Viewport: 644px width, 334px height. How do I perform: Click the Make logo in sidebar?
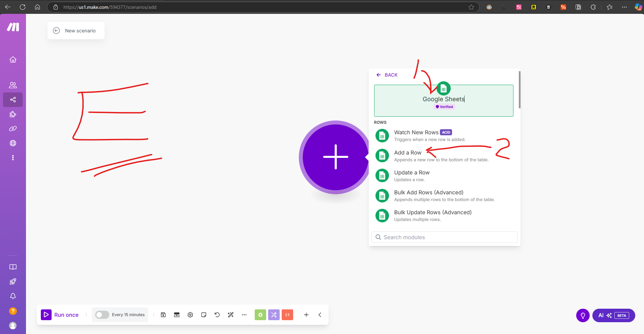[x=13, y=27]
